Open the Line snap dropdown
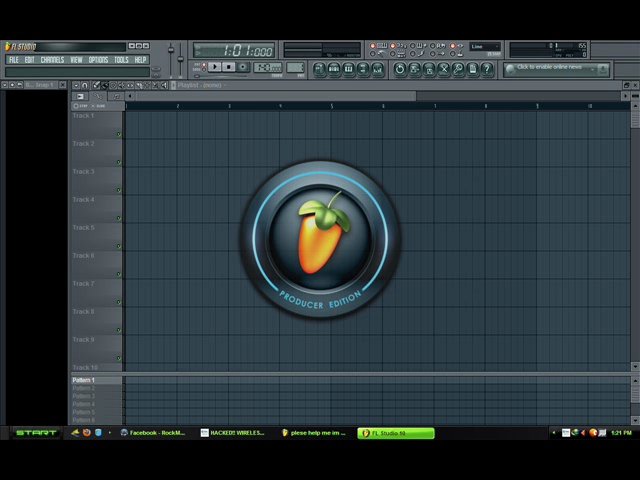640x480 pixels. pyautogui.click(x=485, y=47)
